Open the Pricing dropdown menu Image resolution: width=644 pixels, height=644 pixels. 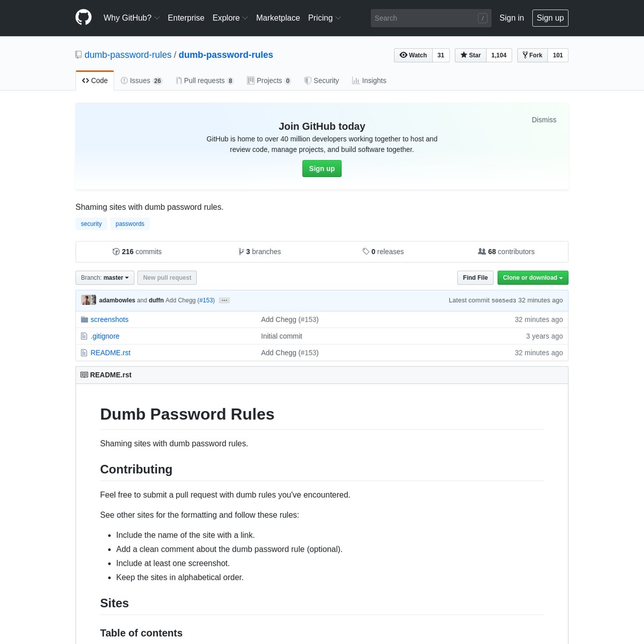pyautogui.click(x=324, y=18)
